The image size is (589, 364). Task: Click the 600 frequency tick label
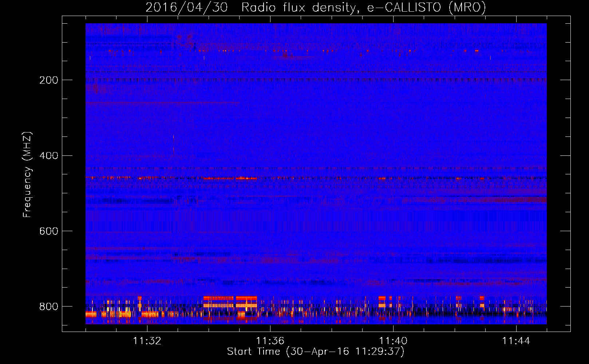coord(49,232)
